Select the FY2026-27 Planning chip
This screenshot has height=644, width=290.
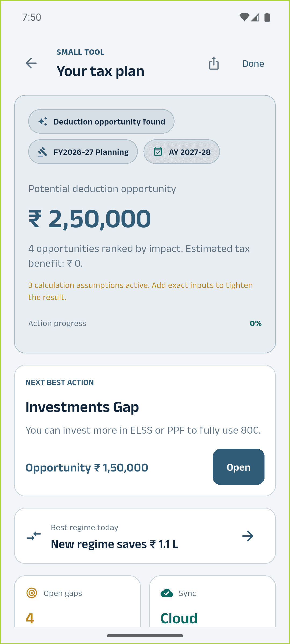tap(83, 152)
